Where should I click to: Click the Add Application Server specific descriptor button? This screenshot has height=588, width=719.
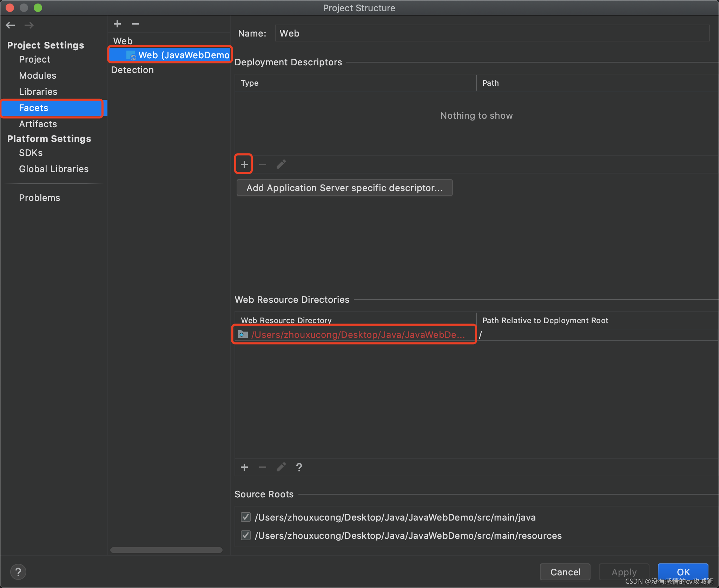pos(344,188)
